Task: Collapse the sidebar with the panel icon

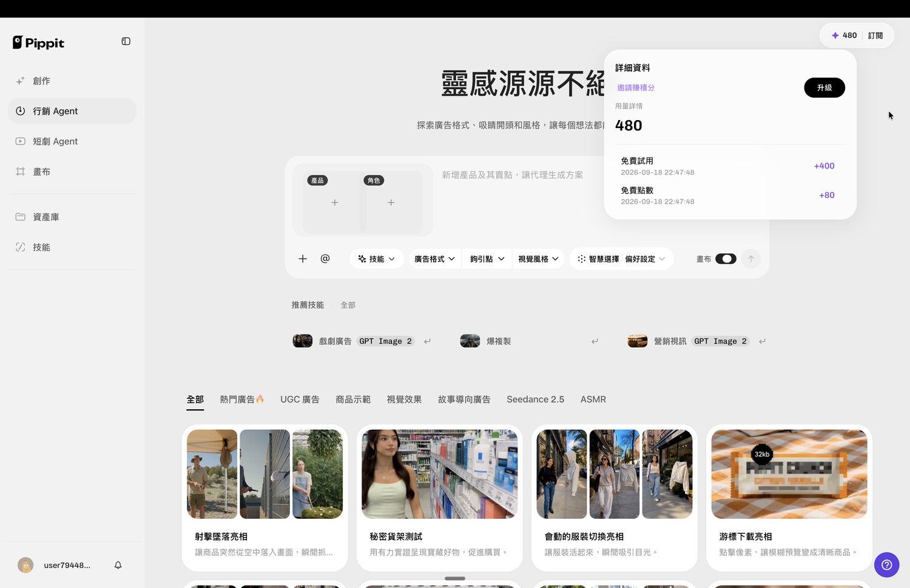Action: click(x=126, y=41)
